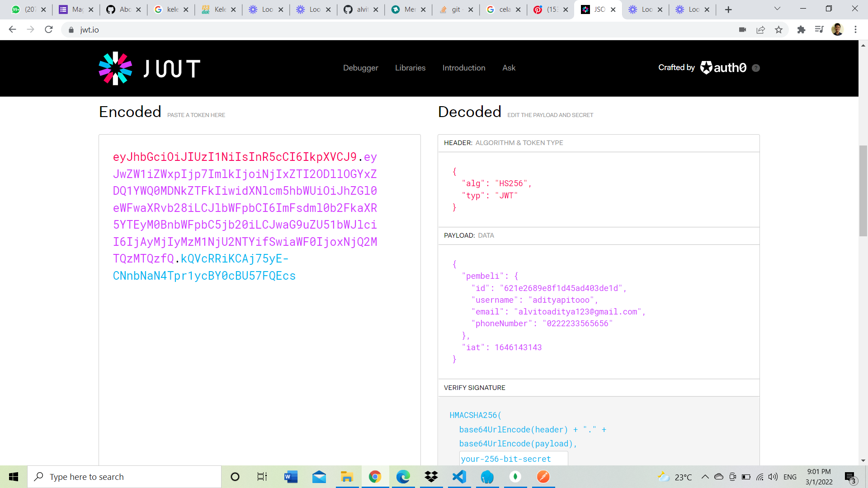Click the username "adityapitooo" payload line
The width and height of the screenshot is (868, 488).
pos(534,300)
